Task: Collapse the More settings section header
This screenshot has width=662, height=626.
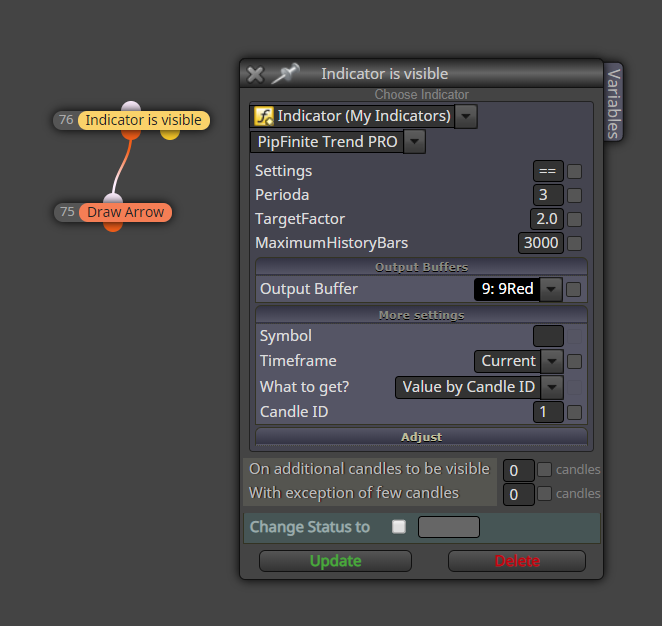Action: [x=421, y=315]
